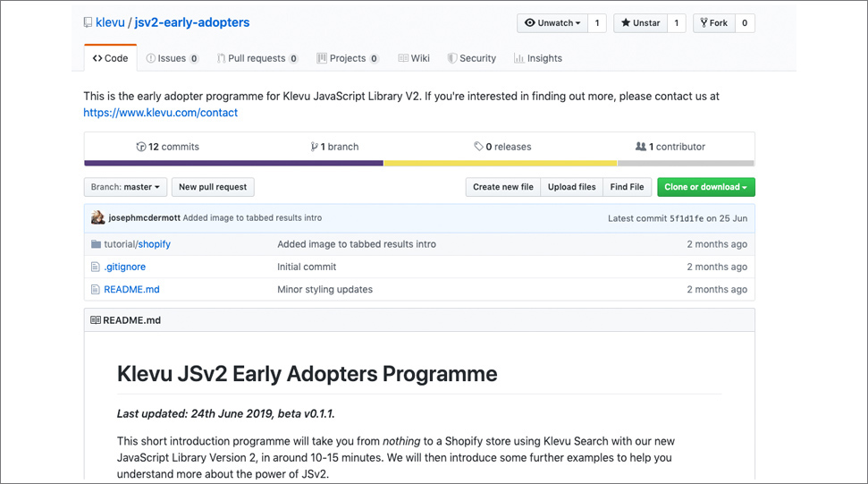
Task: Click the commits history clock icon
Action: coord(141,147)
